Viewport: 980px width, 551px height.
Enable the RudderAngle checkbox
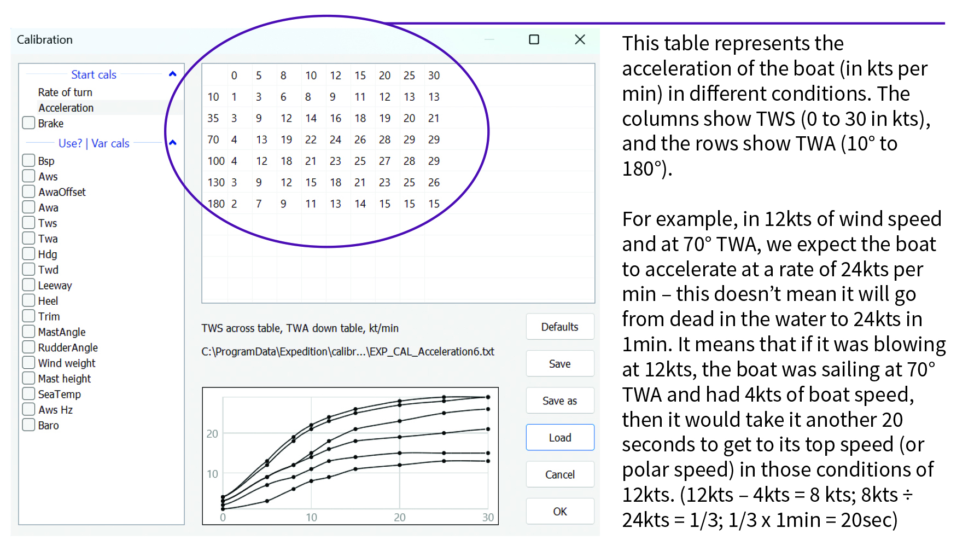coord(29,347)
